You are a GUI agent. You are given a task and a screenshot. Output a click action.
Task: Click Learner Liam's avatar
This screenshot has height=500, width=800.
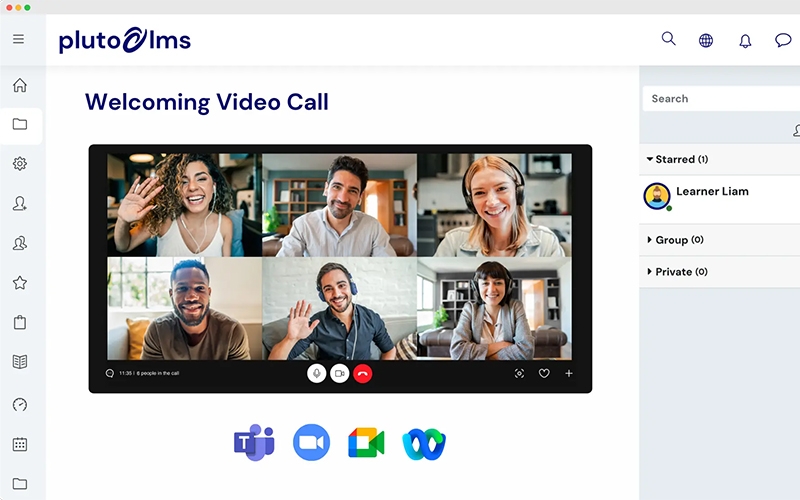[657, 196]
